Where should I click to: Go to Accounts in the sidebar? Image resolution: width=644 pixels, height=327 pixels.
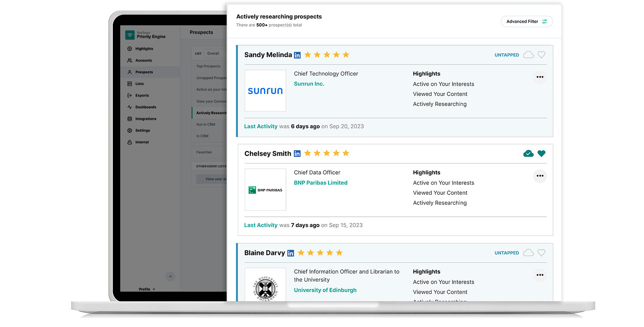(143, 61)
